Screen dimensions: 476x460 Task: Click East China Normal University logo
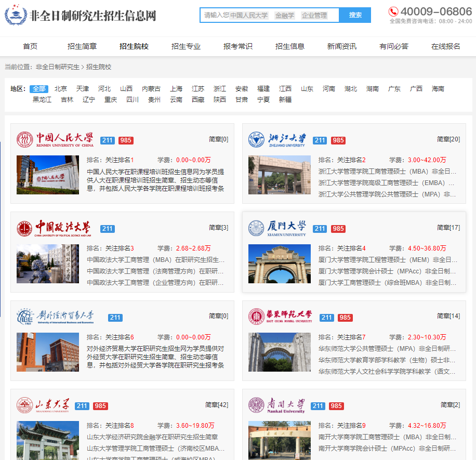pos(281,317)
